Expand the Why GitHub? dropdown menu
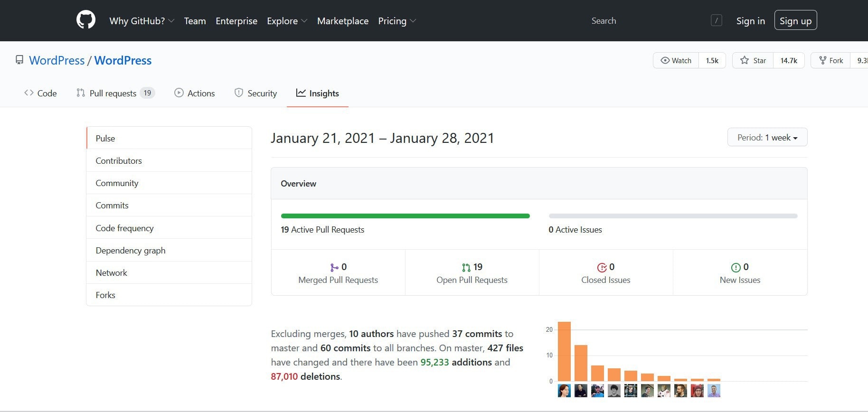The width and height of the screenshot is (868, 412). tap(142, 21)
